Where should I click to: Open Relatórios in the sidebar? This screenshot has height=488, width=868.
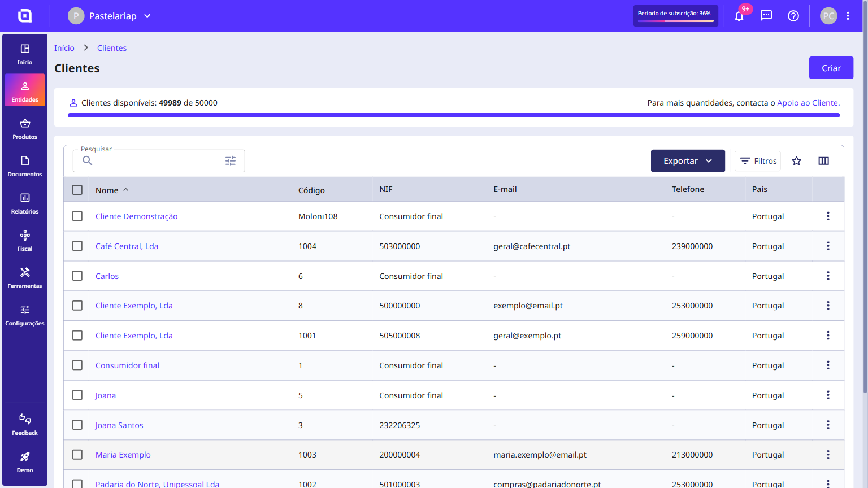[25, 203]
